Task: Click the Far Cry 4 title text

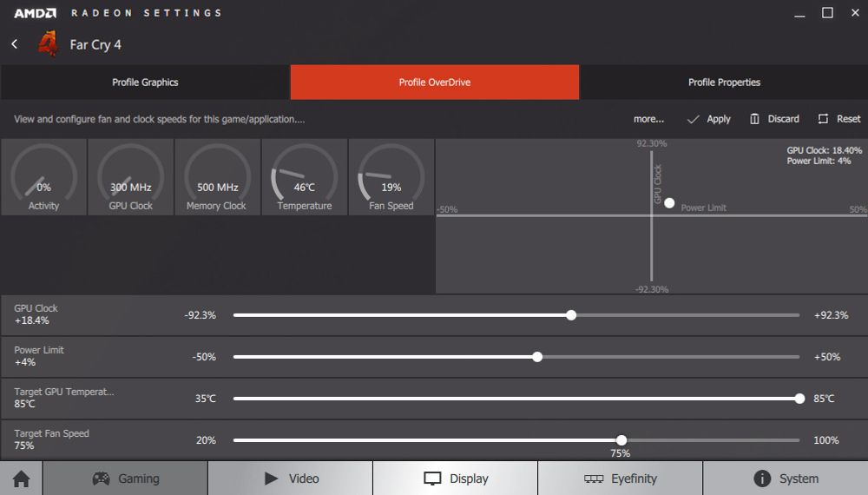Action: click(x=95, y=45)
